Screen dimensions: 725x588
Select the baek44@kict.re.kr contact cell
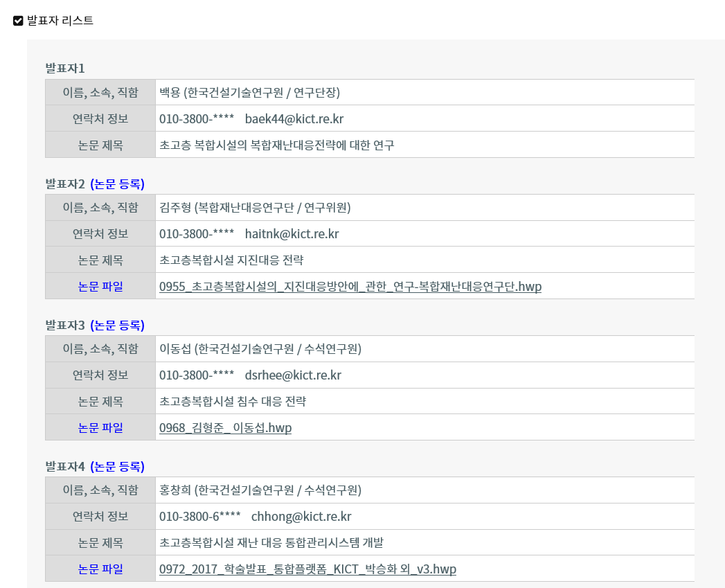[425, 119]
